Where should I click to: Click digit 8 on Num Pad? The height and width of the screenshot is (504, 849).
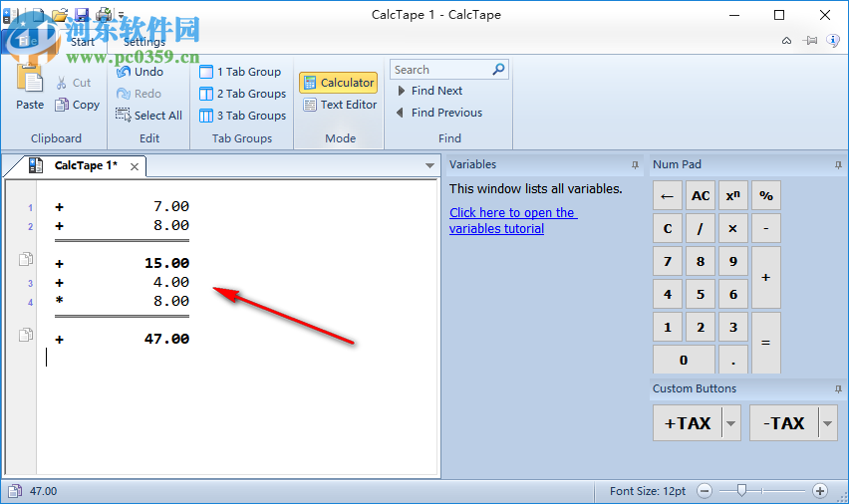(701, 262)
